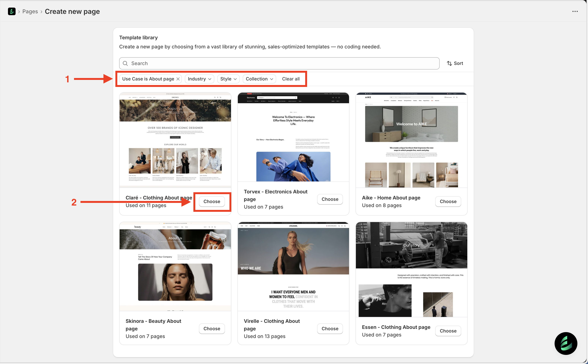
Task: Remove the Use Case About page filter
Action: coord(178,79)
